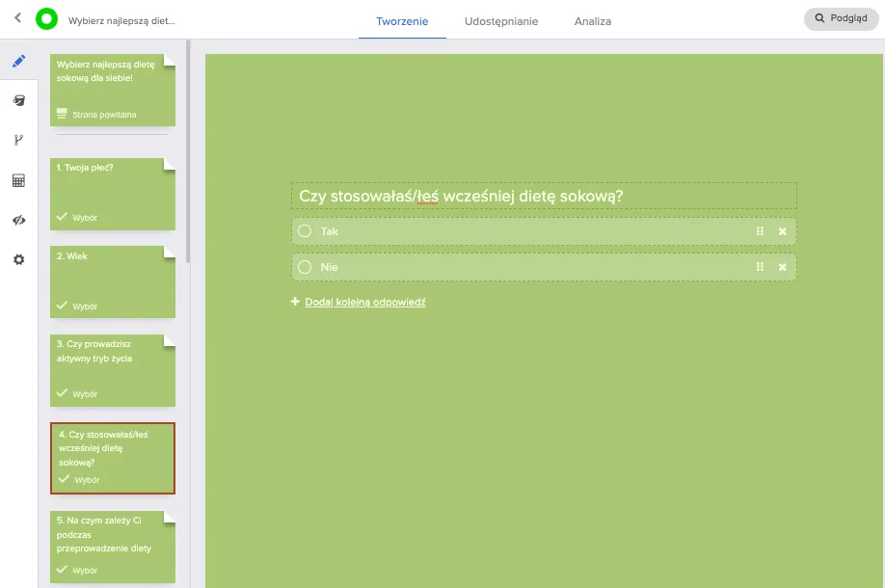Select the Tak radio button
Screen dimensions: 885x588
pyautogui.click(x=305, y=231)
